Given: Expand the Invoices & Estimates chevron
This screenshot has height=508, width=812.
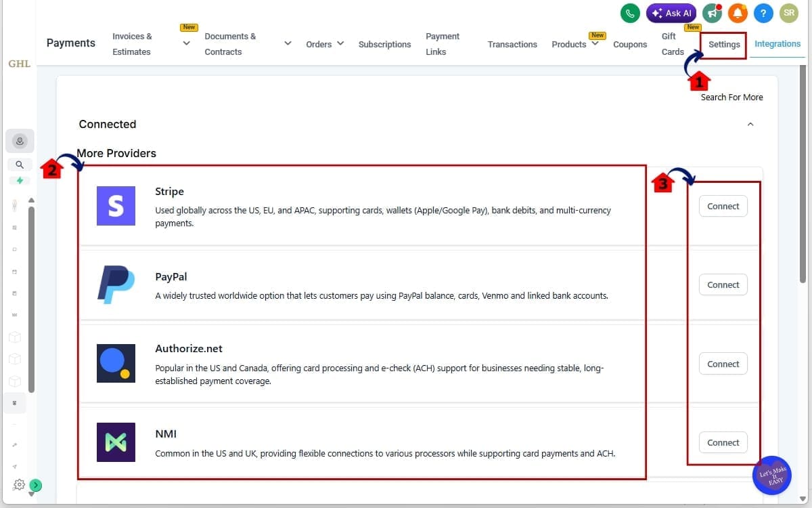Looking at the screenshot, I should [187, 43].
